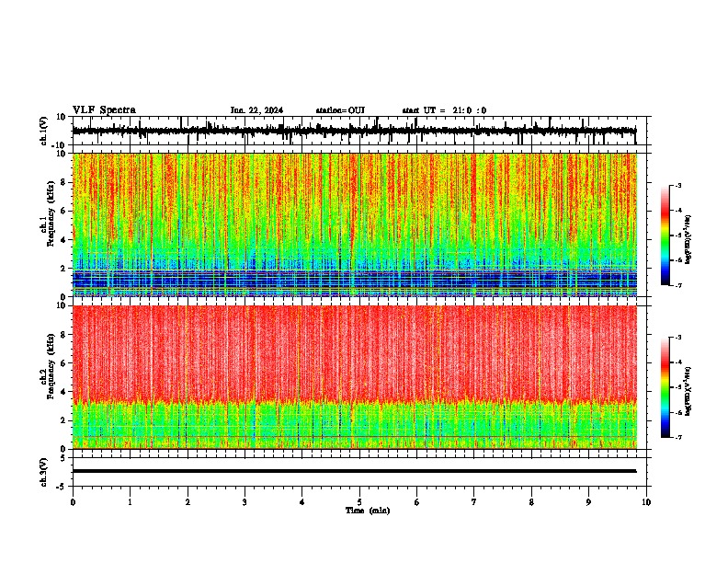Click inside the ch.1 frequency spectrogram

point(355,224)
